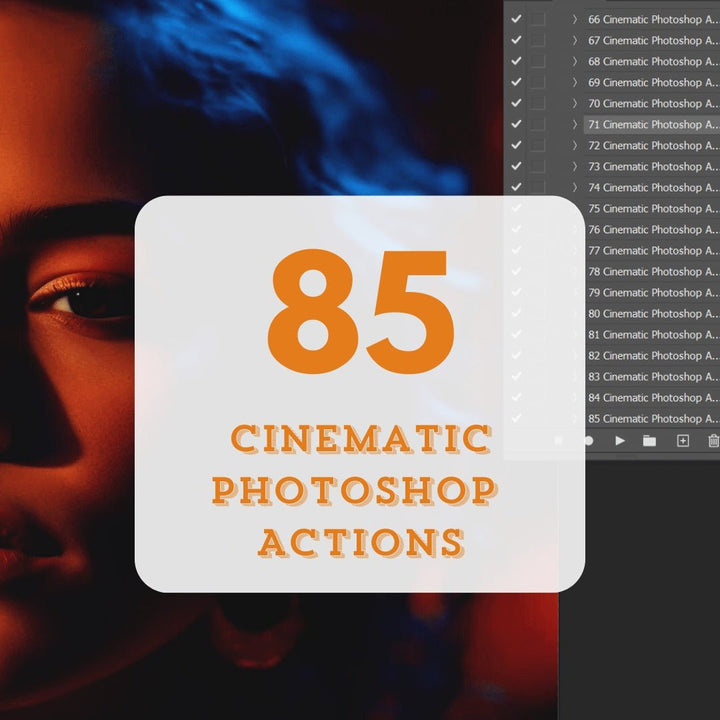This screenshot has width=720, height=720.
Task: Select action name '70 Cinematic Photoshop A...'
Action: [x=653, y=103]
